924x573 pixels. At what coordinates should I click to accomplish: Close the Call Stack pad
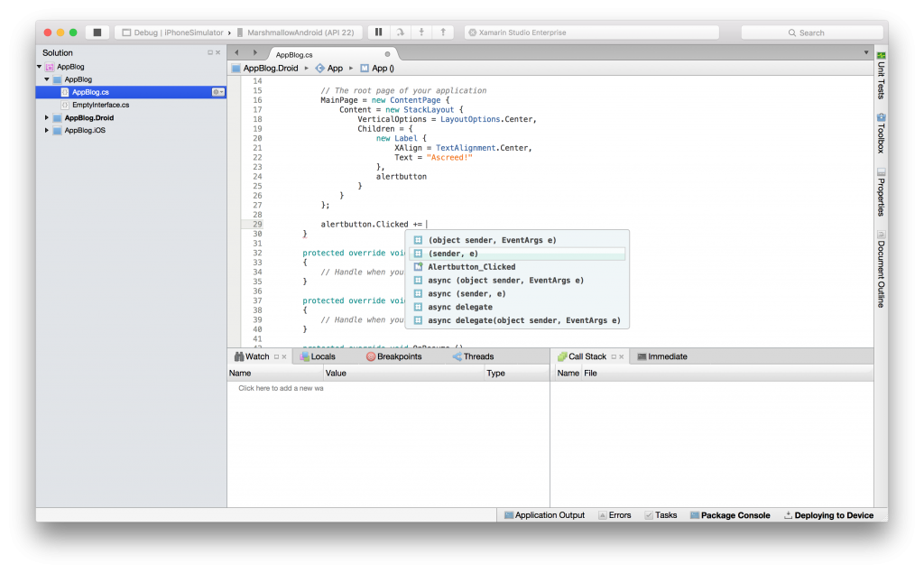(x=621, y=356)
